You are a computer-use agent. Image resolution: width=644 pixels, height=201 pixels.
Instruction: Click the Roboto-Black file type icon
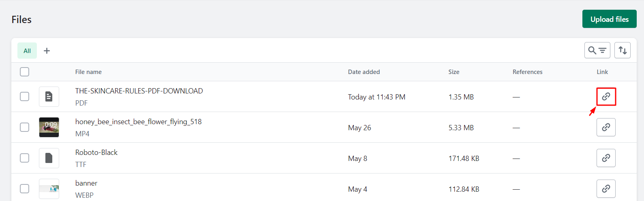tap(49, 158)
